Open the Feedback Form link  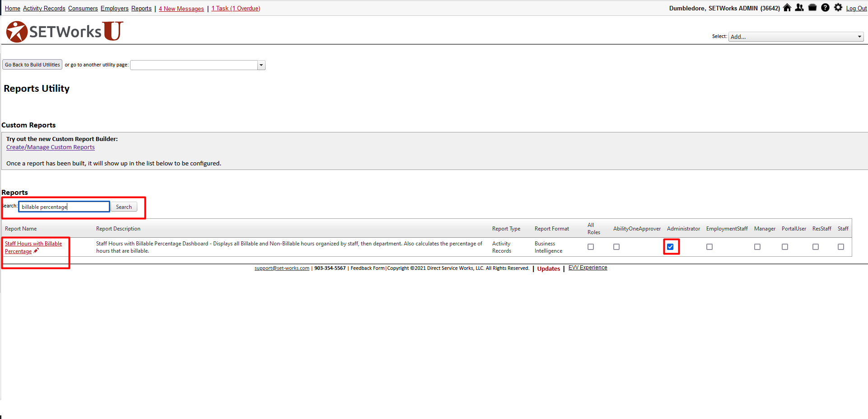pyautogui.click(x=368, y=268)
